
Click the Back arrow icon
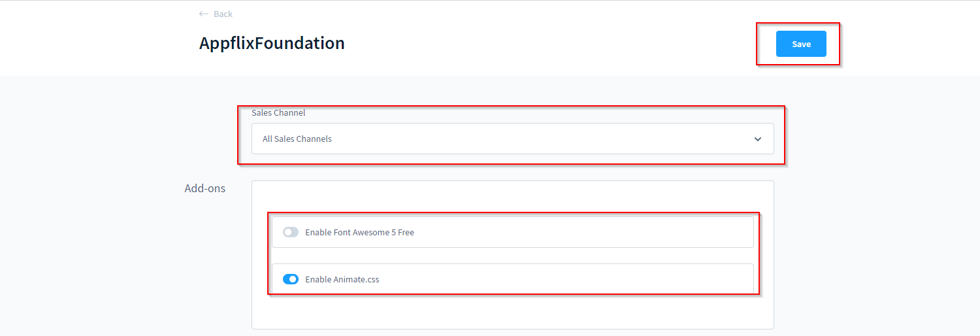(x=204, y=14)
